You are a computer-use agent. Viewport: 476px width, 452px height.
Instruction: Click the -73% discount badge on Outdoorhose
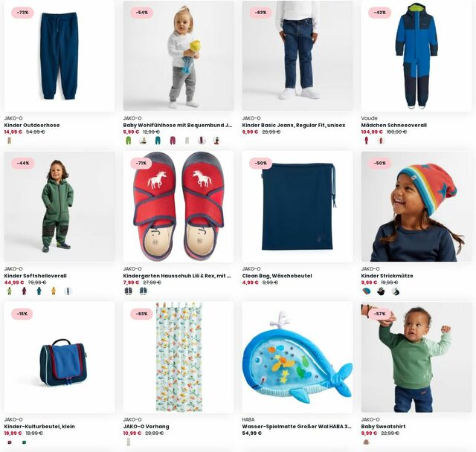(x=22, y=13)
